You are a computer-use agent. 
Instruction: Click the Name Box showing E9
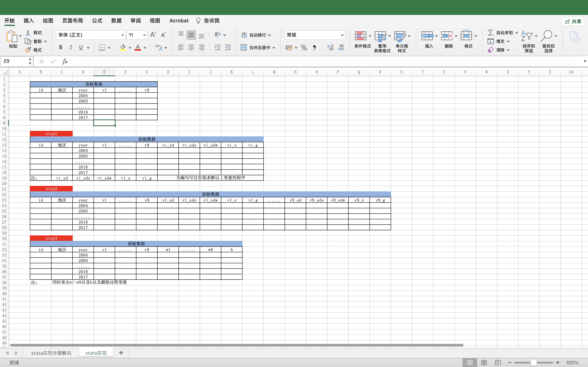[15, 61]
